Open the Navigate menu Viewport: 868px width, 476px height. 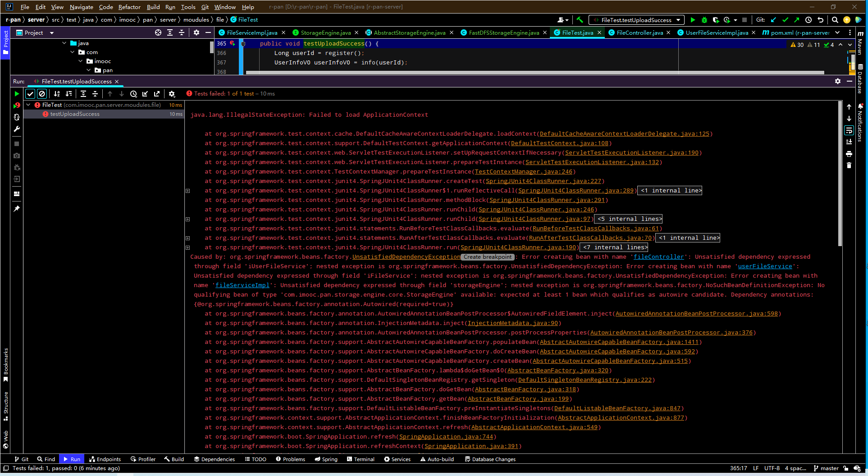tap(82, 7)
